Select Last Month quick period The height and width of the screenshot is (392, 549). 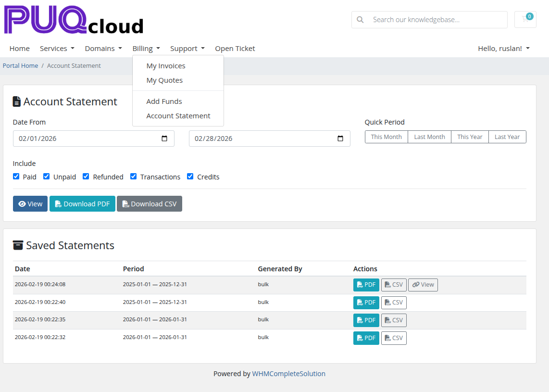point(429,137)
